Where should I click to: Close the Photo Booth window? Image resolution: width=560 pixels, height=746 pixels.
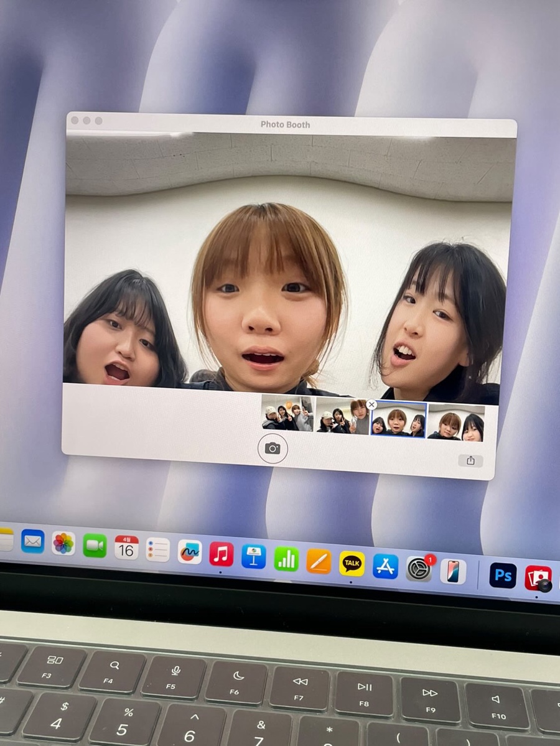75,120
